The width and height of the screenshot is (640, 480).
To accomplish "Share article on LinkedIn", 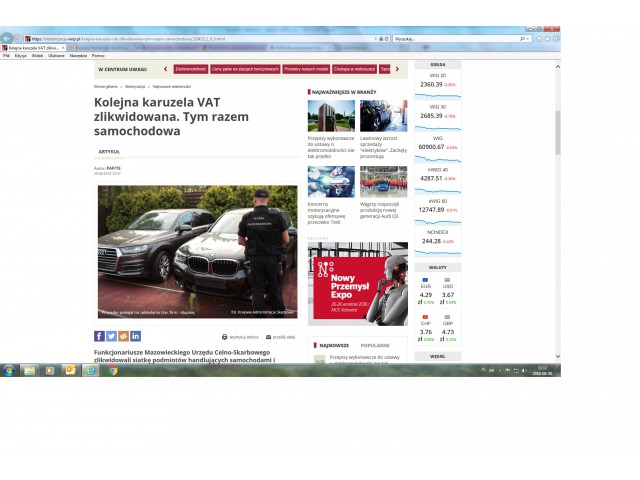I will [x=136, y=336].
